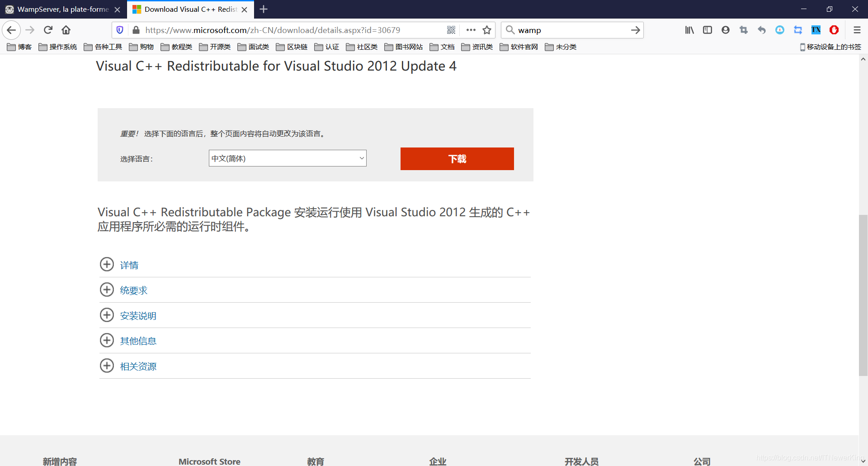868x466 pixels.
Task: Open the 中文(简体) language dropdown
Action: point(288,158)
